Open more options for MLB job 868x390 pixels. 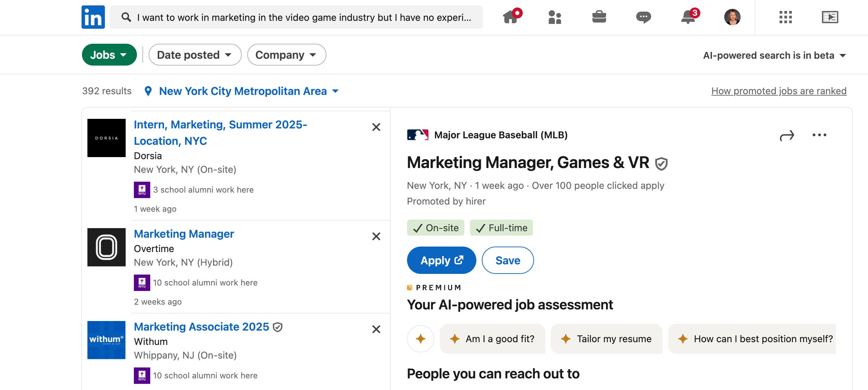point(820,135)
